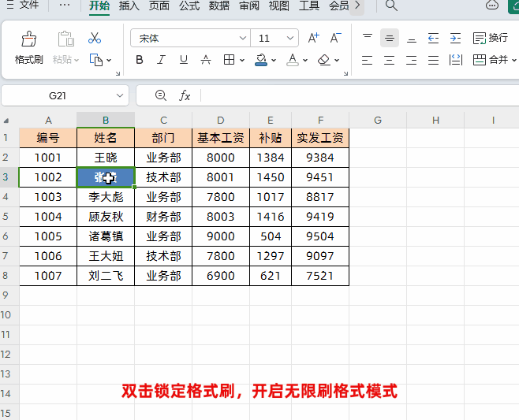
Task: Open fill color dropdown arrow
Action: click(x=274, y=60)
